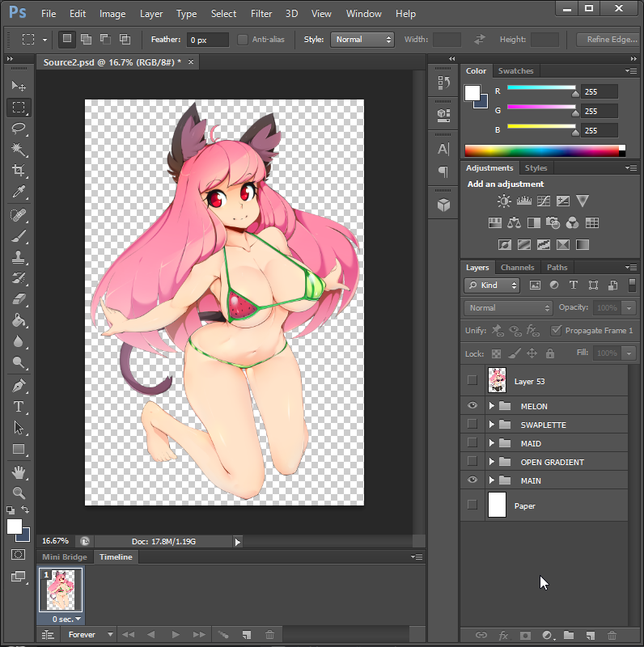
Task: Hide the MELON group
Action: (472, 406)
